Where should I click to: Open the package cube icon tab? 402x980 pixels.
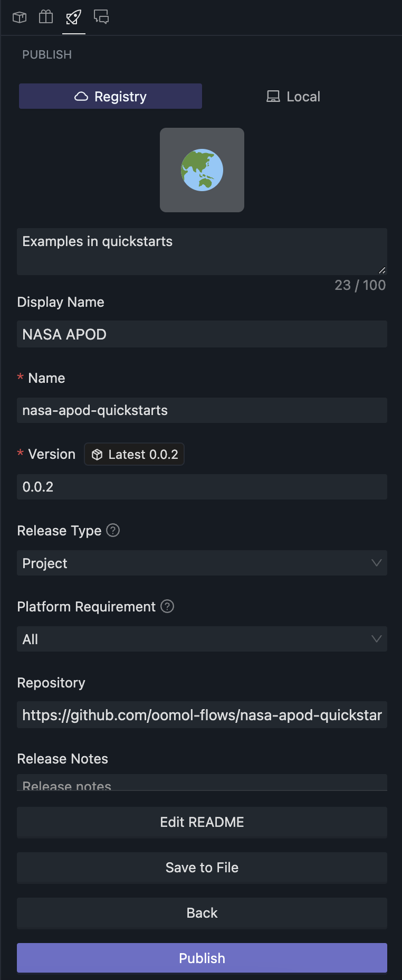point(20,17)
